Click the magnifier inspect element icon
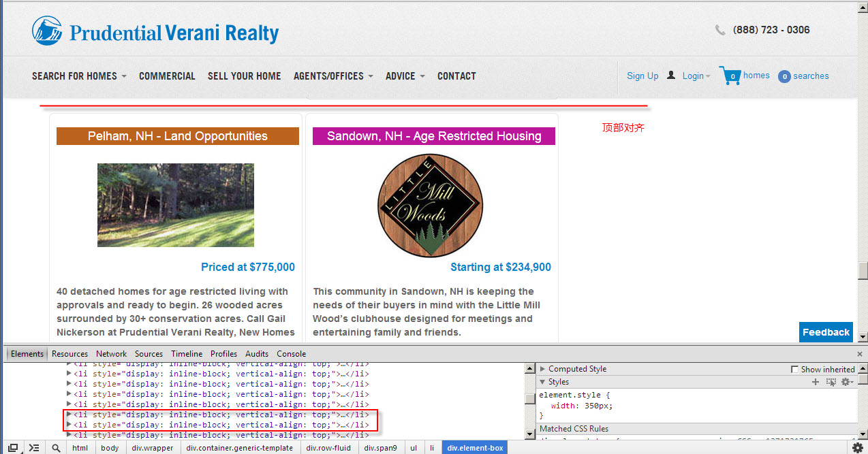The width and height of the screenshot is (868, 454). click(x=55, y=447)
